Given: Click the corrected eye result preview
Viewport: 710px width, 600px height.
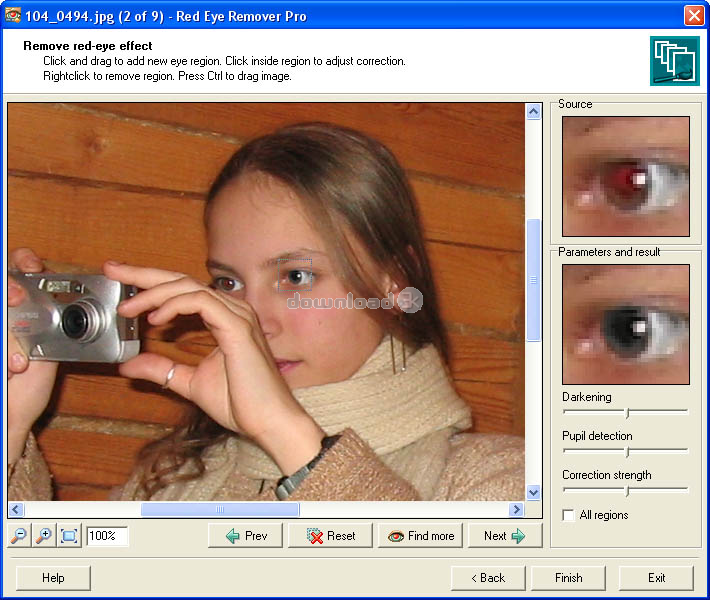Looking at the screenshot, I should point(626,324).
